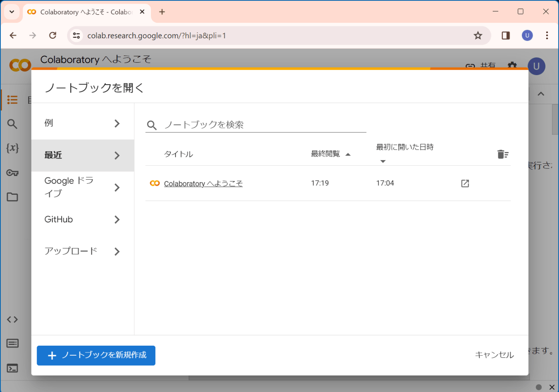Click the キャンセル button
The width and height of the screenshot is (559, 392).
coord(494,355)
